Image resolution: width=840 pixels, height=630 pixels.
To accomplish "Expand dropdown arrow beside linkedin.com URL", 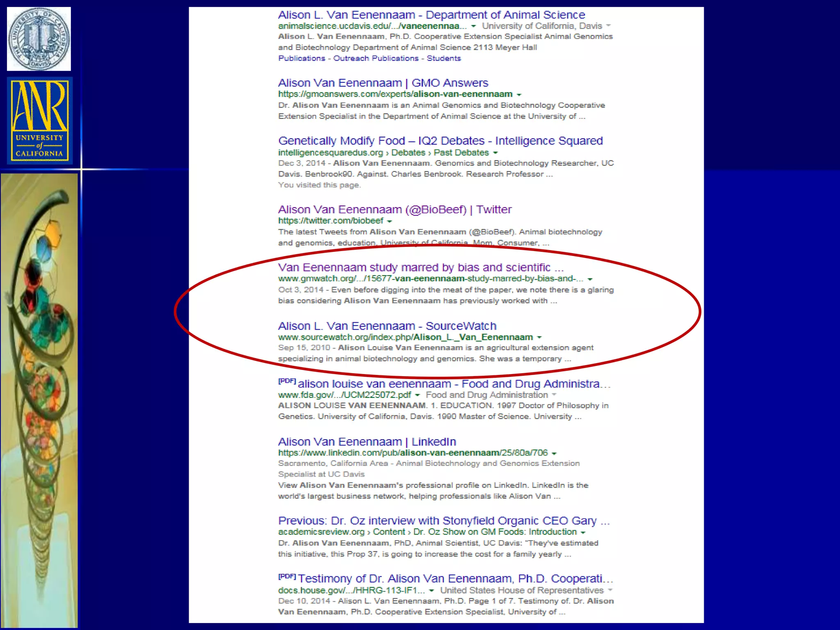I will pos(554,454).
